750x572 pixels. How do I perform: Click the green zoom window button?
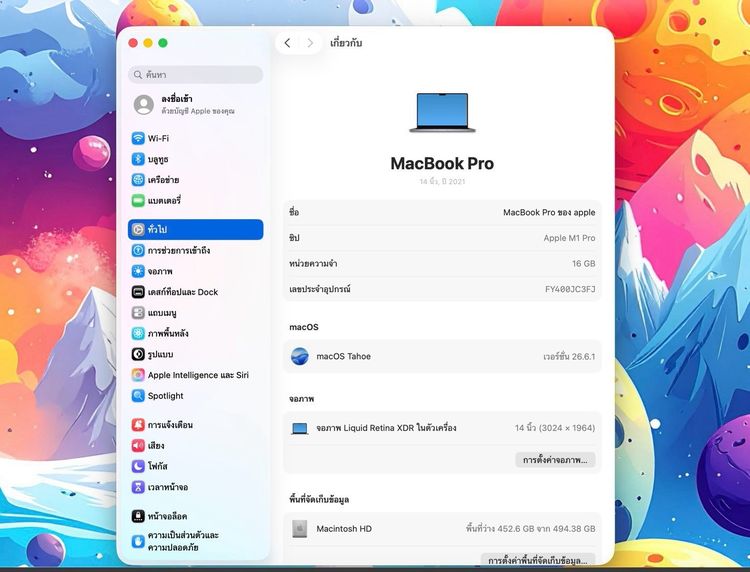pyautogui.click(x=163, y=43)
